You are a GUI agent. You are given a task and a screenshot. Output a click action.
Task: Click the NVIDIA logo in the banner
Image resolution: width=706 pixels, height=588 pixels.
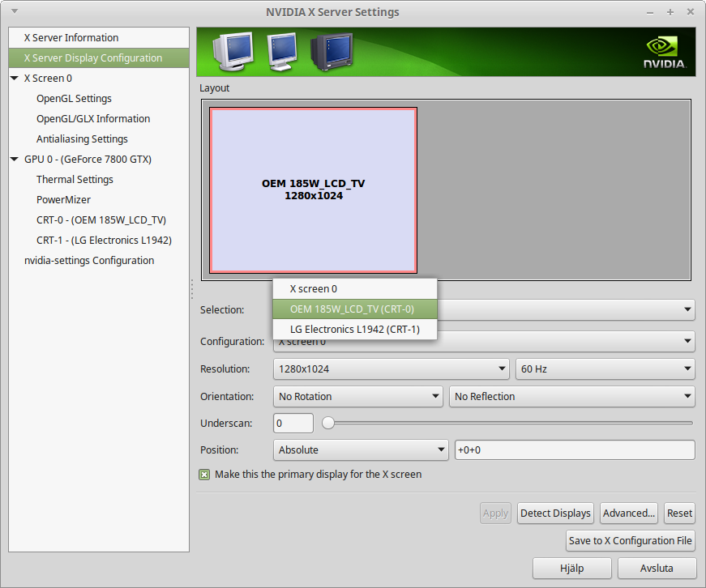663,50
